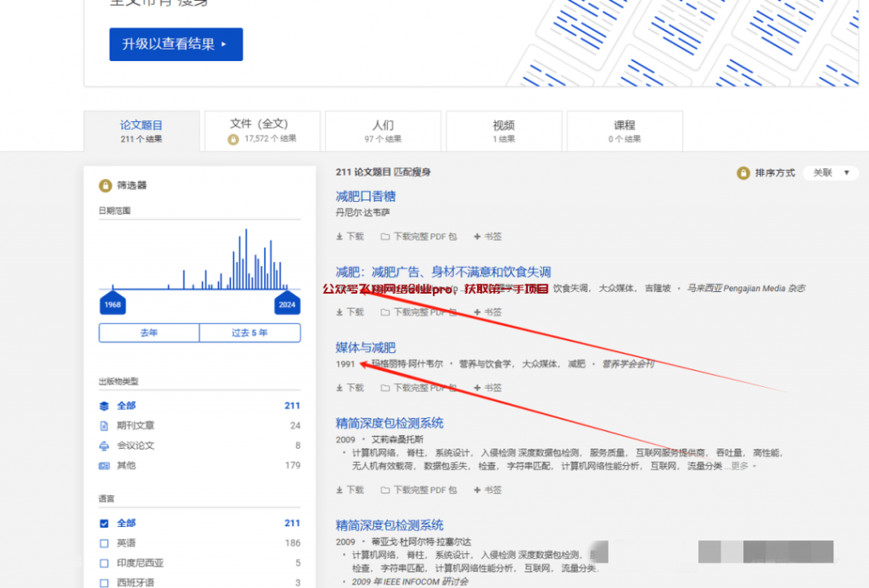This screenshot has height=588, width=869.
Task: Enable the 西班牙语 language checkbox
Action: (104, 582)
